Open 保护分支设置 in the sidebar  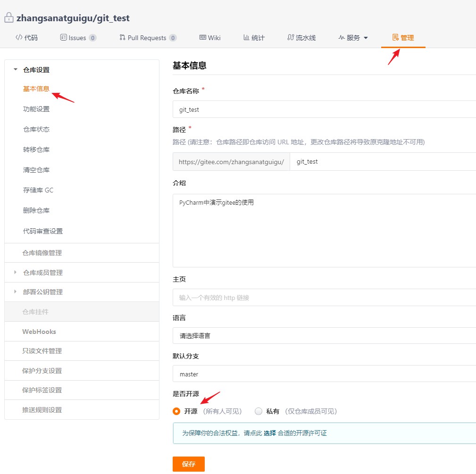[82, 371]
